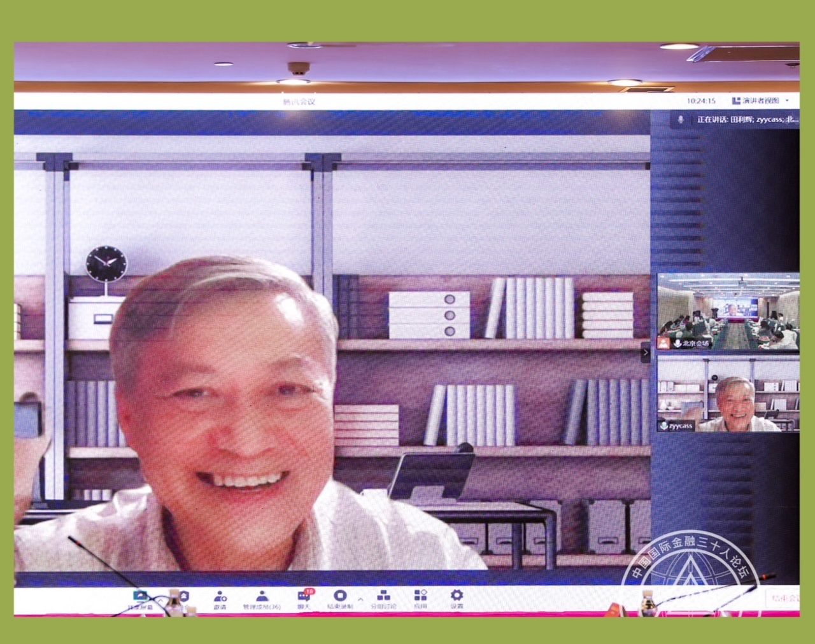Click the End Meeting (结束会议) button

[x=784, y=598]
